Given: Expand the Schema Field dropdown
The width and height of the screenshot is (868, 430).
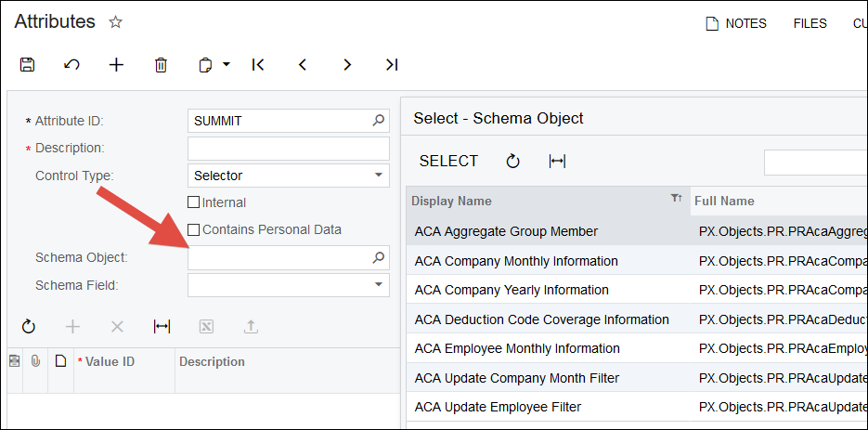Looking at the screenshot, I should (379, 285).
